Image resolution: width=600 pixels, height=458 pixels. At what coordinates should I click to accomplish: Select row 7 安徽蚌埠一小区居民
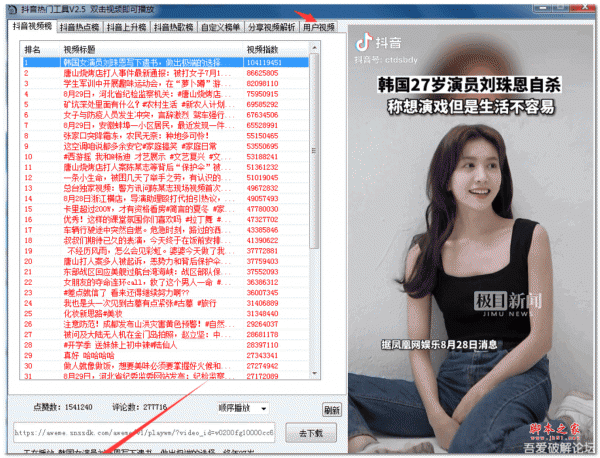click(165, 125)
